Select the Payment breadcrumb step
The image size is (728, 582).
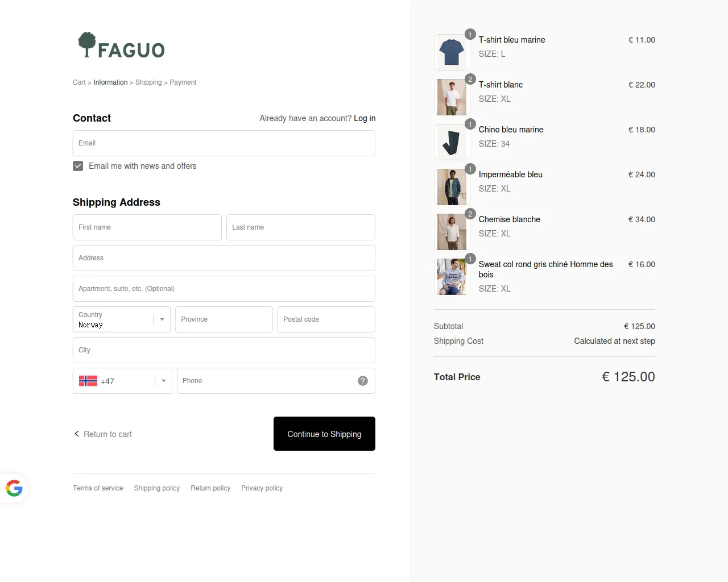(183, 82)
